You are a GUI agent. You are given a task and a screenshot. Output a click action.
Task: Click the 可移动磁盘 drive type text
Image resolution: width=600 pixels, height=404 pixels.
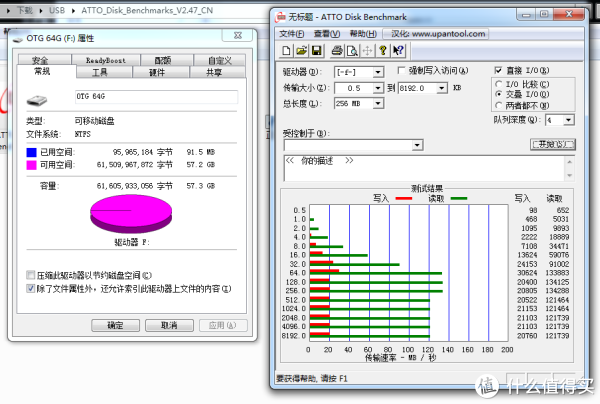(x=95, y=121)
